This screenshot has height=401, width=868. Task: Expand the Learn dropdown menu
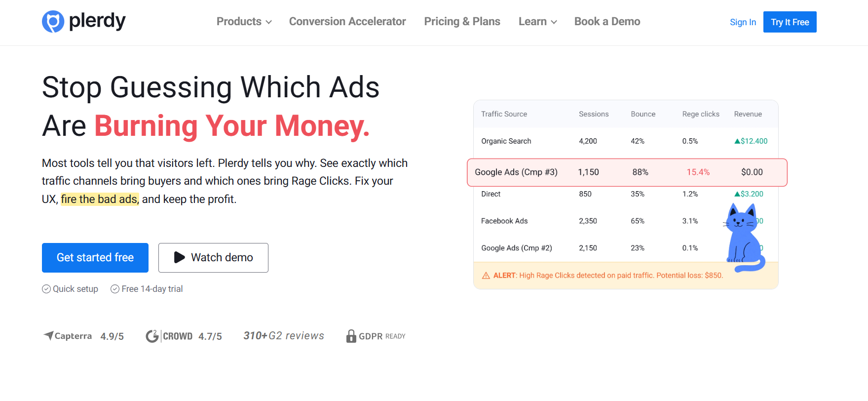(x=537, y=22)
